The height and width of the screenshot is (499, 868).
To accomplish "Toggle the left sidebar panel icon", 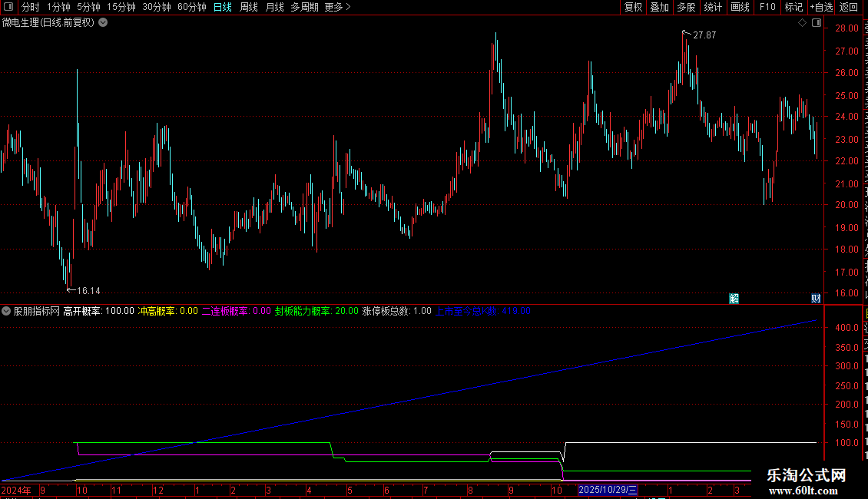I will pos(8,7).
